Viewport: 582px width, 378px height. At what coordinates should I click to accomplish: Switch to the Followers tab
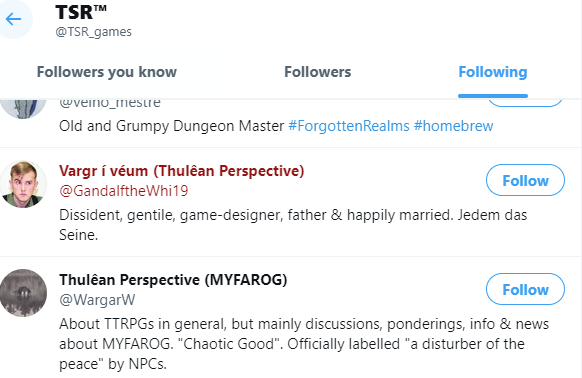[x=317, y=72]
